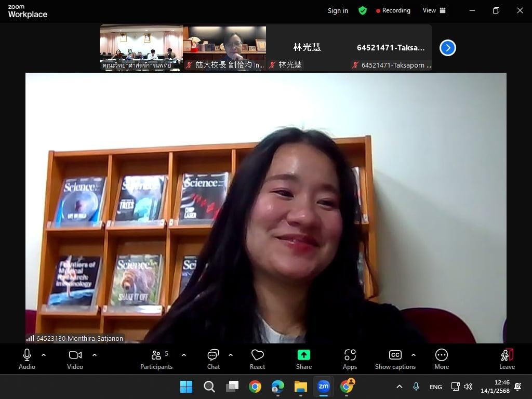Viewport: 532px width, 399px height.
Task: Toggle camera with the Video button
Action: point(75,359)
